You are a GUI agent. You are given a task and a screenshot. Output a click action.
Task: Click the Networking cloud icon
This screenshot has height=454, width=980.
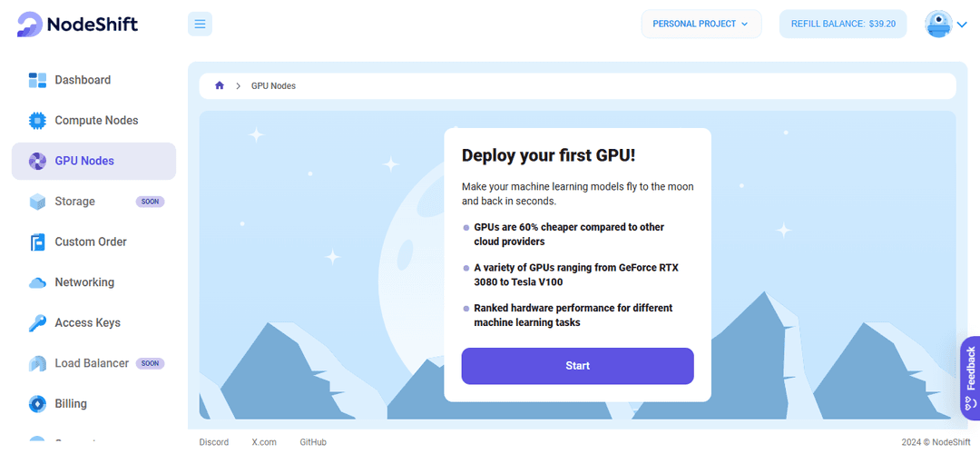pyautogui.click(x=37, y=282)
